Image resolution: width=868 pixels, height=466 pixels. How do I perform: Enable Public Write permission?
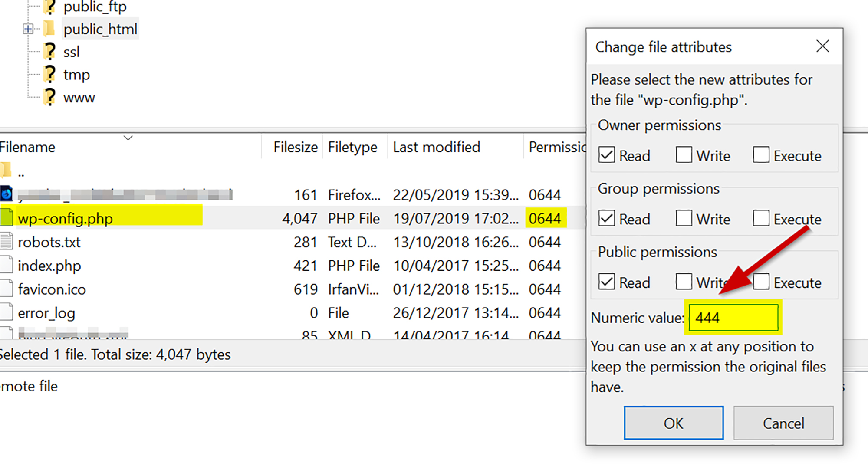tap(684, 282)
